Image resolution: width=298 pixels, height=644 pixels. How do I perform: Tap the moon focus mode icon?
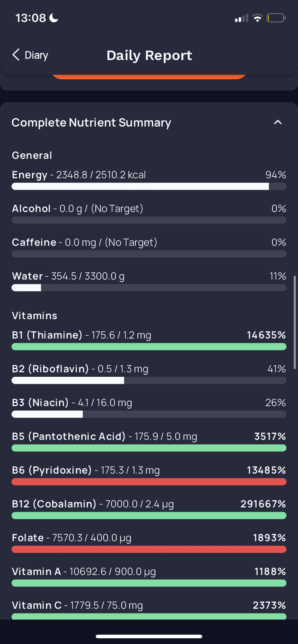[x=54, y=18]
